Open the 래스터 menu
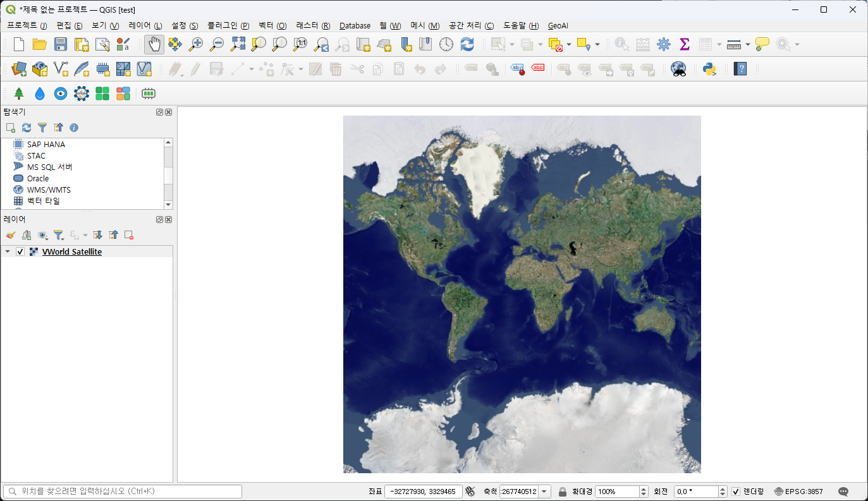The image size is (868, 501). tap(313, 26)
